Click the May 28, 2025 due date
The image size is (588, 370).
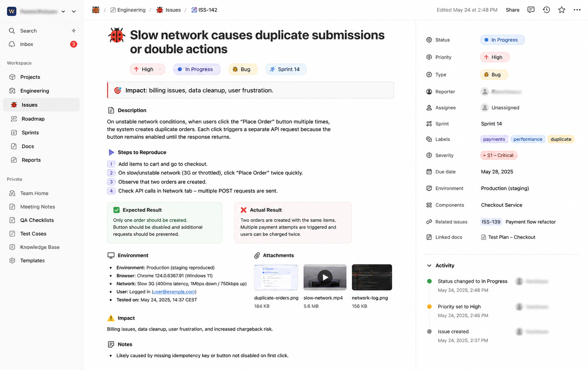(497, 172)
